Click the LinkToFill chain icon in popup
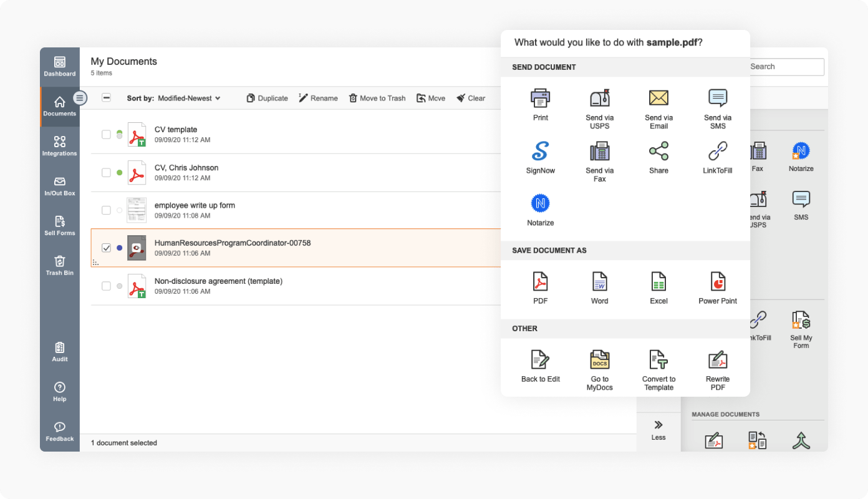Viewport: 868px width, 499px height. 718,152
